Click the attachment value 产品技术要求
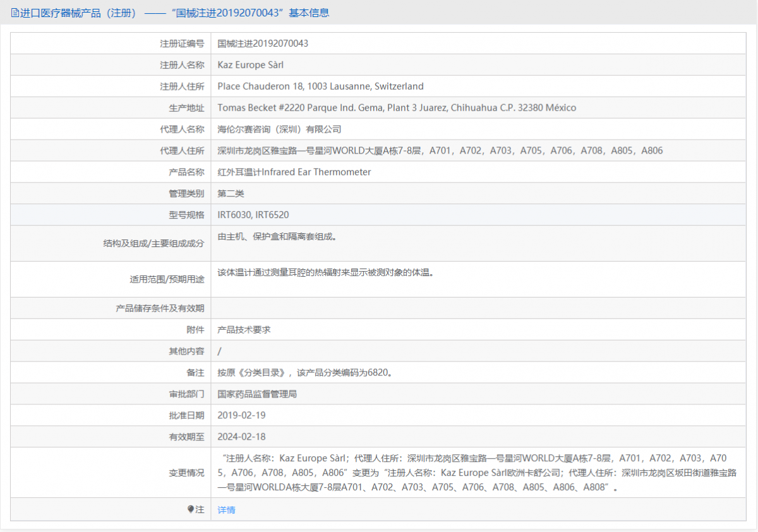 [244, 330]
